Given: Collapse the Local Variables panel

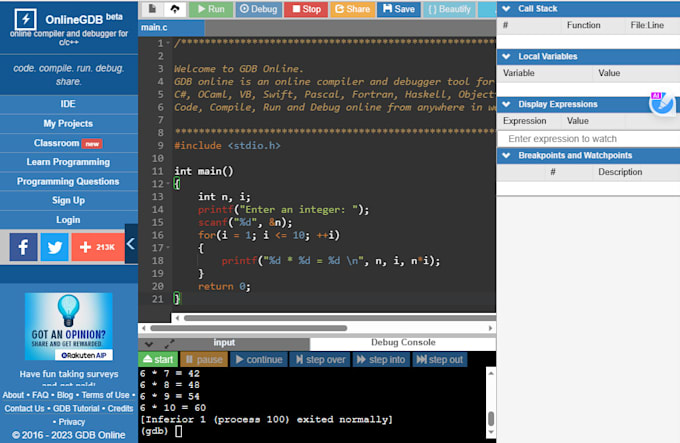Looking at the screenshot, I should 506,57.
